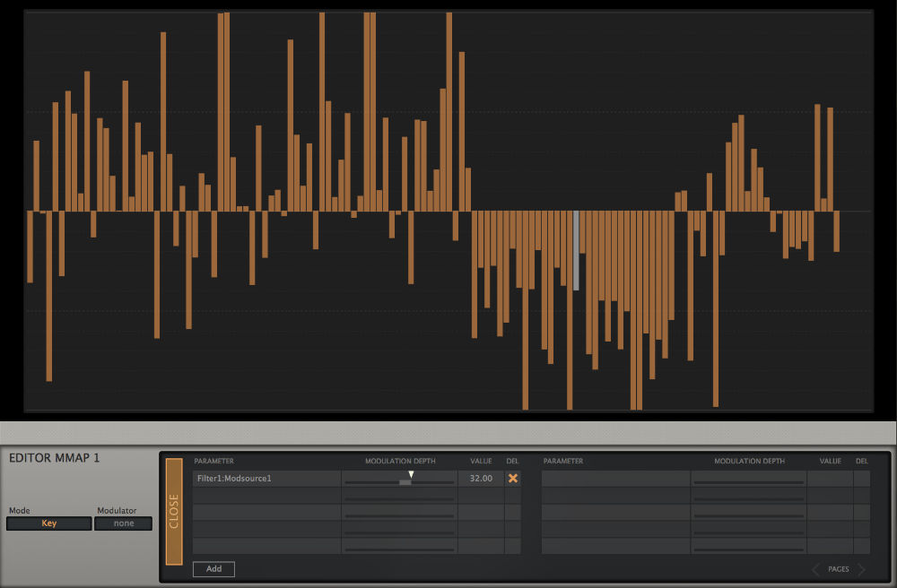897x588 pixels.
Task: Go to the previous parameter page
Action: (816, 569)
